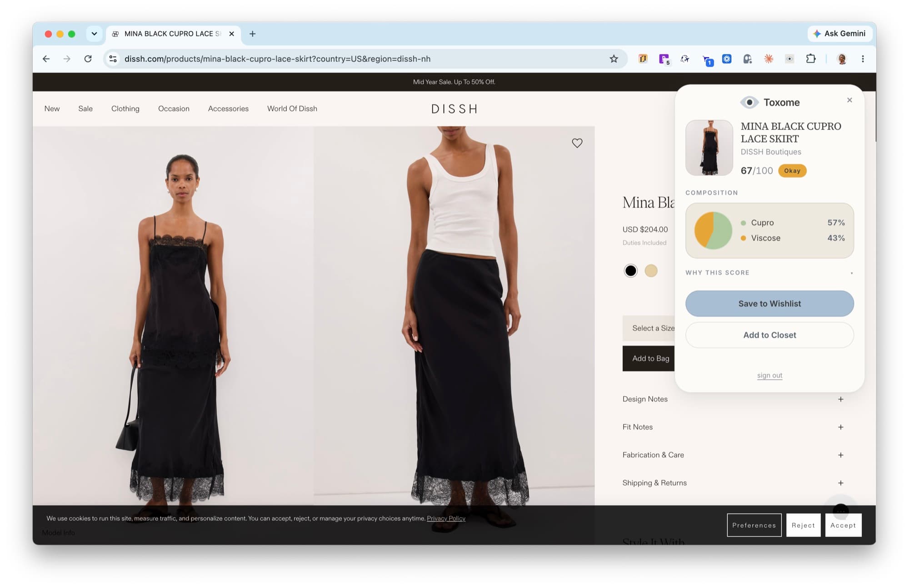Open the Clothing menu
The image size is (909, 588).
click(125, 109)
